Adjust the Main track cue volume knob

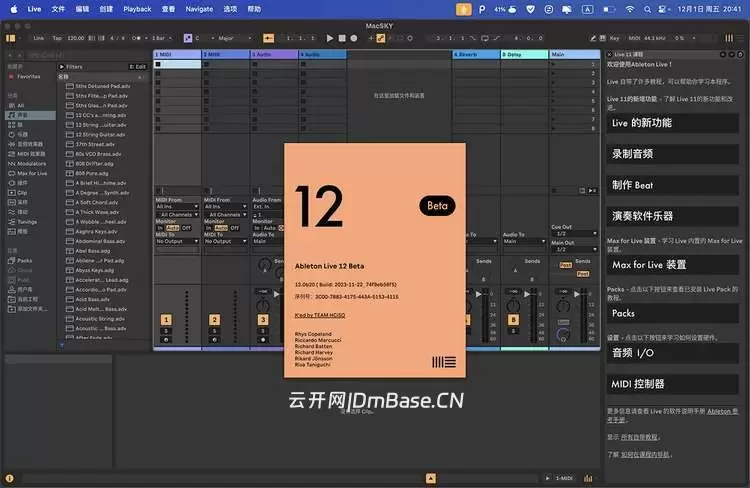tap(563, 334)
